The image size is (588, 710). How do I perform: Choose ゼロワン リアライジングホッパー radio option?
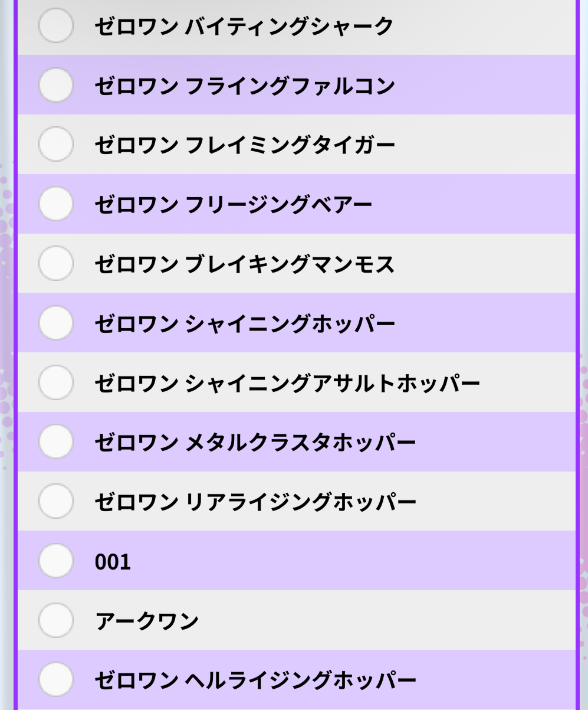click(x=56, y=501)
